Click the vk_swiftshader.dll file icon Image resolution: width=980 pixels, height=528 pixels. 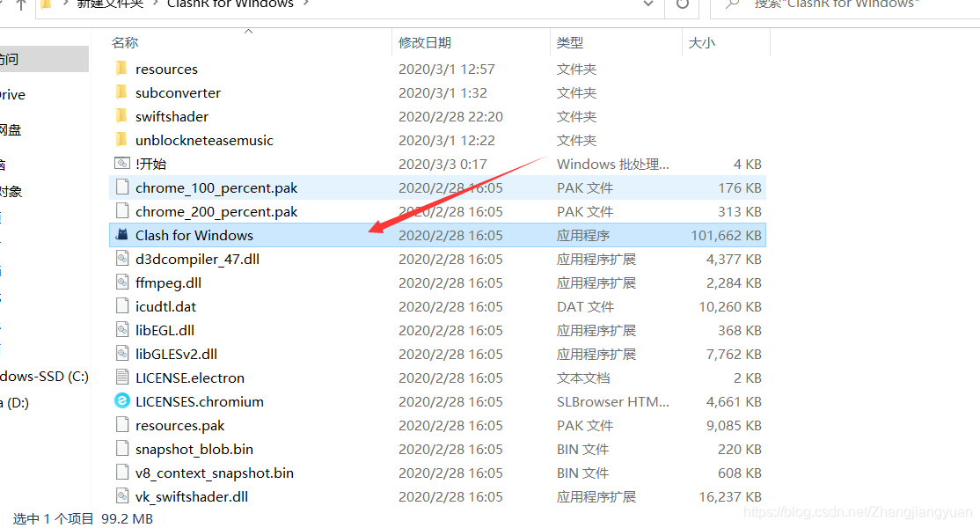[122, 495]
